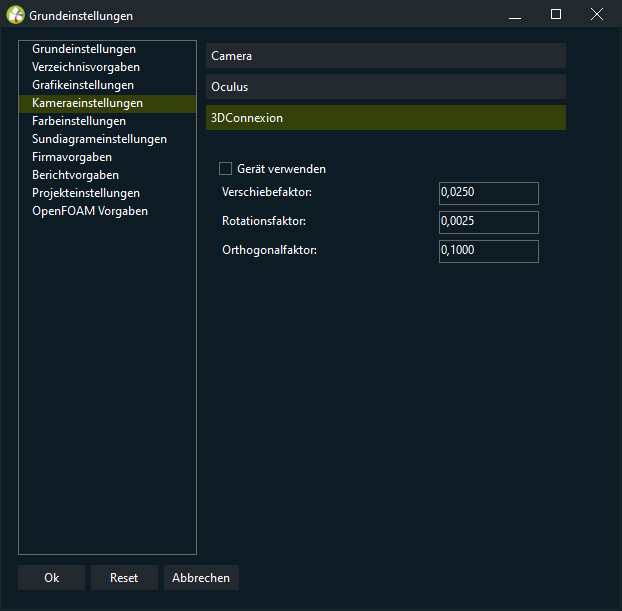Cancel with the Abbrechen button

[x=201, y=577]
